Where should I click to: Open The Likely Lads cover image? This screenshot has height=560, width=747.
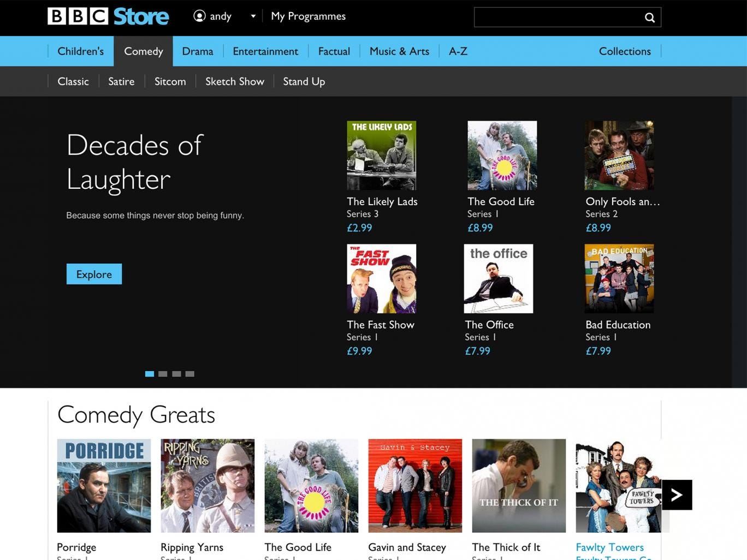(381, 156)
